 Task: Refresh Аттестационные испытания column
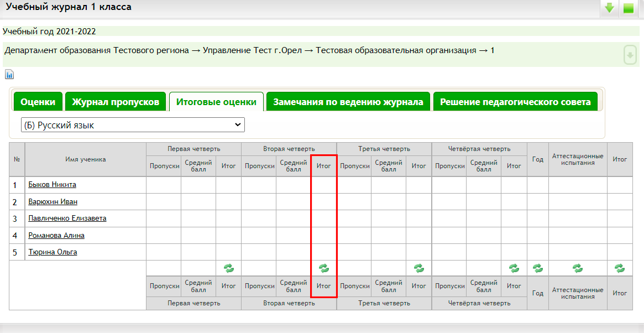[x=578, y=268]
